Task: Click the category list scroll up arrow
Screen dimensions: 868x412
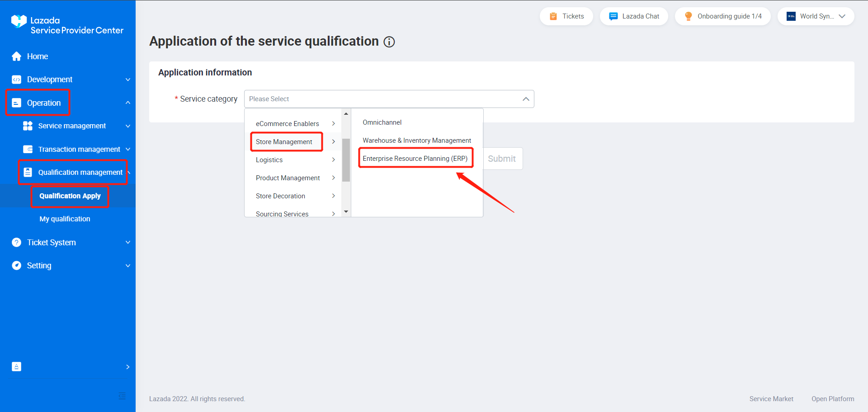Action: pyautogui.click(x=346, y=113)
